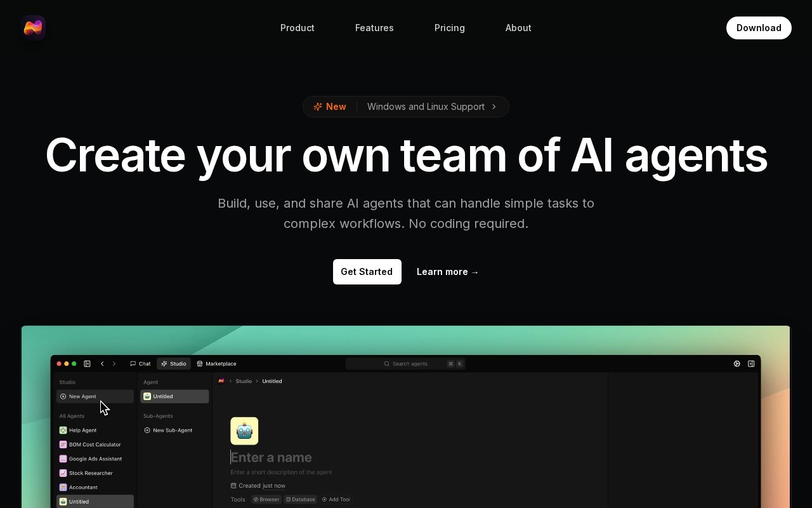
Task: Open the Pricing page link
Action: coord(450,28)
